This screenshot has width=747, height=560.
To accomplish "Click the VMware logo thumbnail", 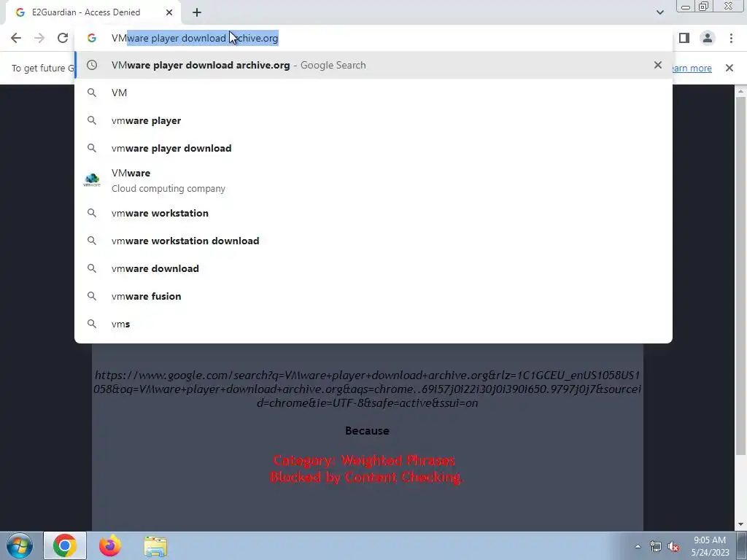I will [92, 180].
